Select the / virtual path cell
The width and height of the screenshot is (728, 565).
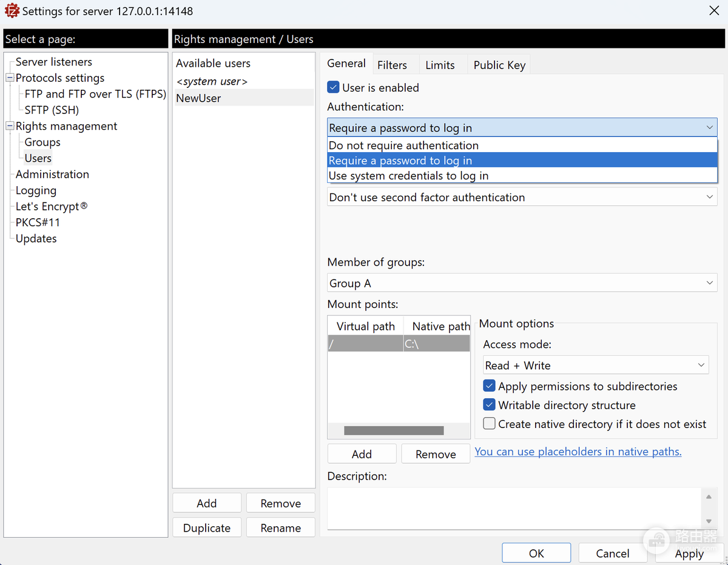pyautogui.click(x=366, y=344)
